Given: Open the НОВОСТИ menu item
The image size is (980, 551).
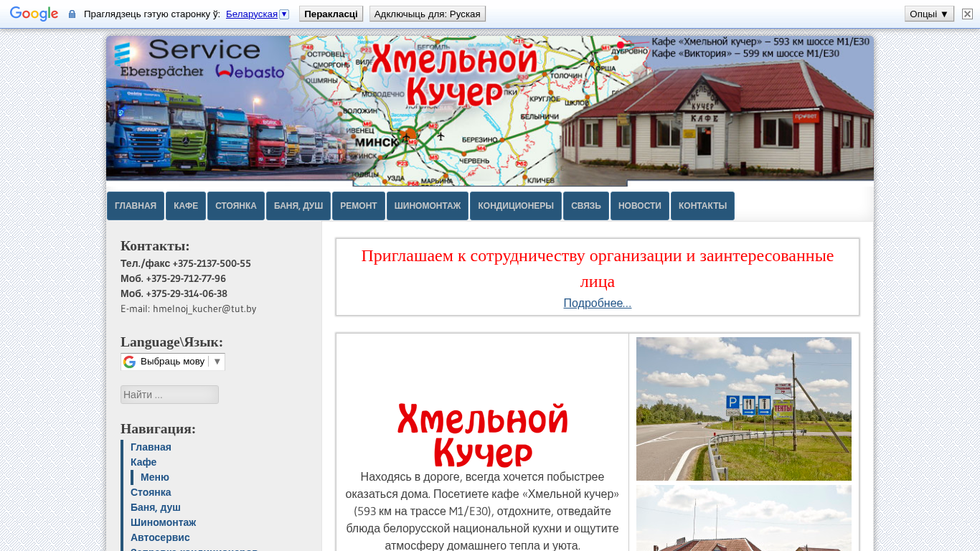Looking at the screenshot, I should pyautogui.click(x=640, y=206).
